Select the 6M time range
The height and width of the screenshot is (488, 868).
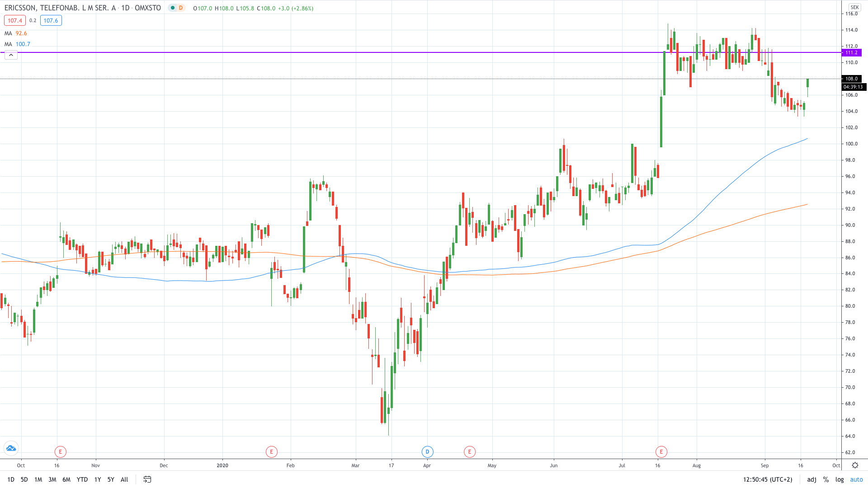click(x=66, y=479)
